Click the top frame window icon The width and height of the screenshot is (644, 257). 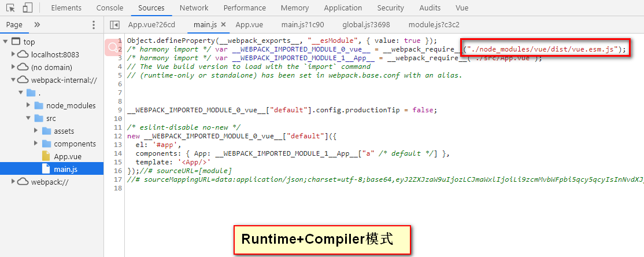[x=16, y=42]
